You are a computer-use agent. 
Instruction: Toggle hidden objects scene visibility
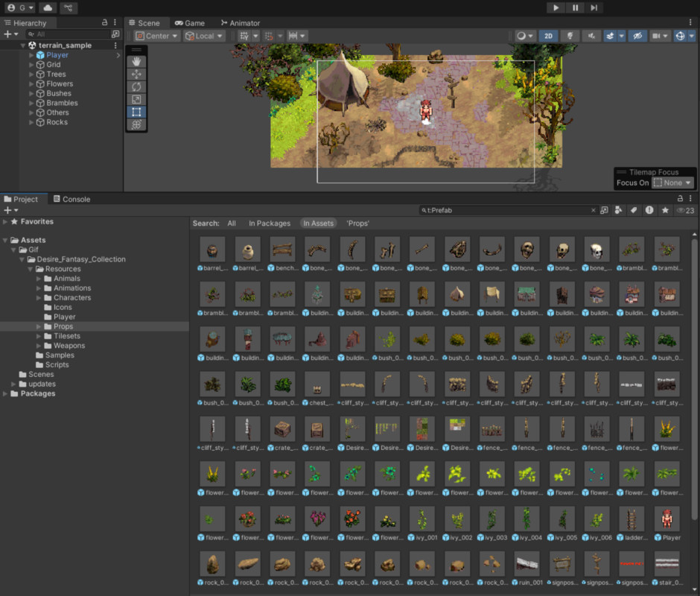tap(638, 37)
